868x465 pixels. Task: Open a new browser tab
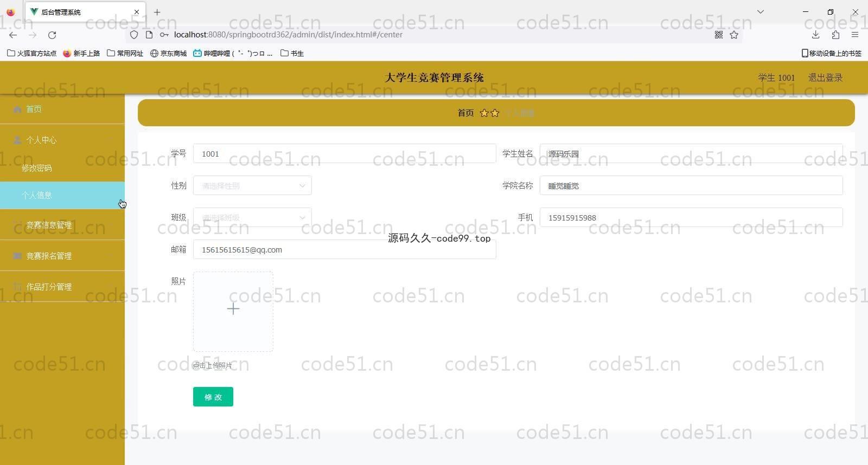[x=157, y=12]
